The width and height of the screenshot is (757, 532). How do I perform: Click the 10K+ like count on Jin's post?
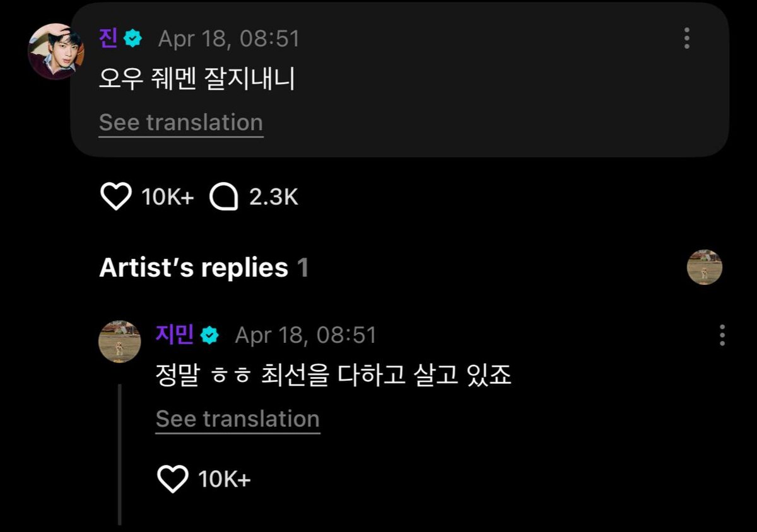pos(168,197)
